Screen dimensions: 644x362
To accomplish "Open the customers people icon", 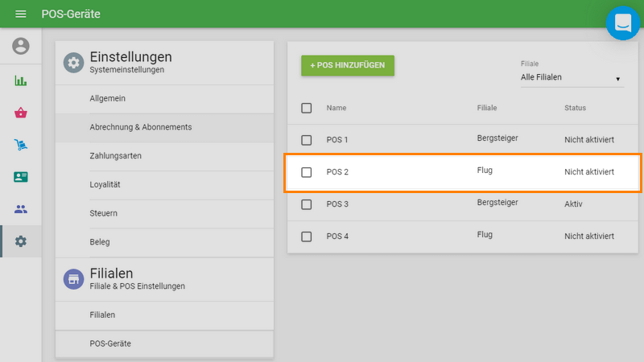I will (x=21, y=209).
